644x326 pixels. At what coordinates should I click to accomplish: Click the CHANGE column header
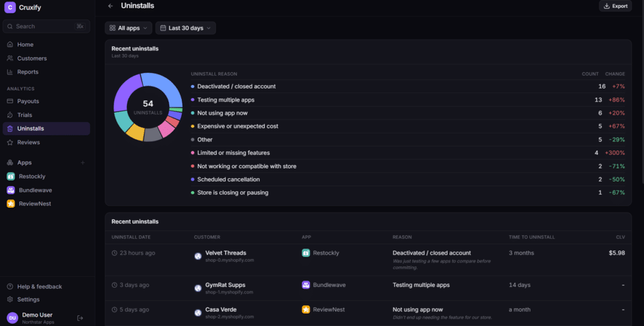pyautogui.click(x=615, y=74)
